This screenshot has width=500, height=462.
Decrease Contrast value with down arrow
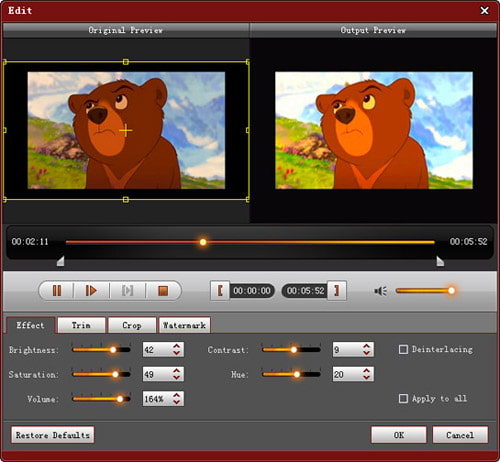pyautogui.click(x=367, y=353)
